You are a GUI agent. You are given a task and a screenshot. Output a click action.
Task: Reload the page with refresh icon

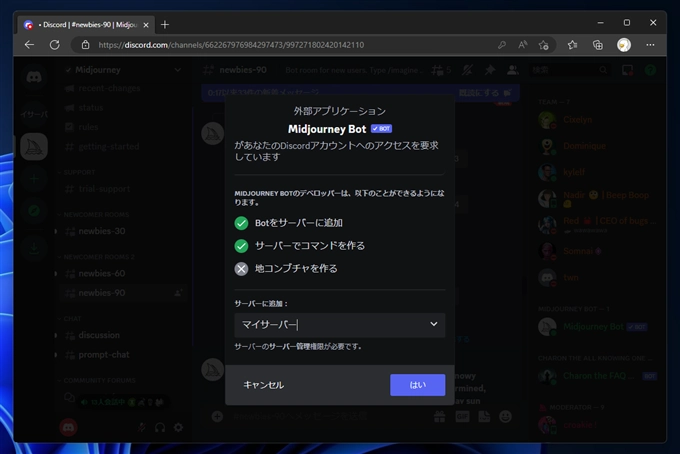coord(55,45)
